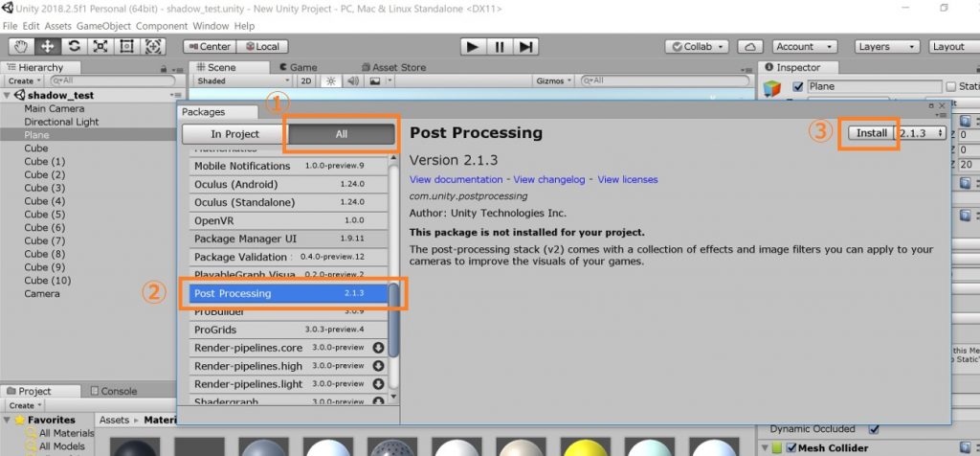Click the Local handle rotation button

click(262, 46)
